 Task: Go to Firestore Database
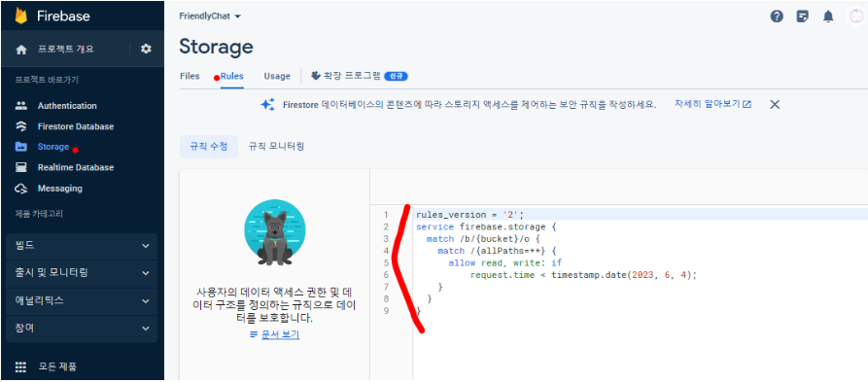[76, 126]
